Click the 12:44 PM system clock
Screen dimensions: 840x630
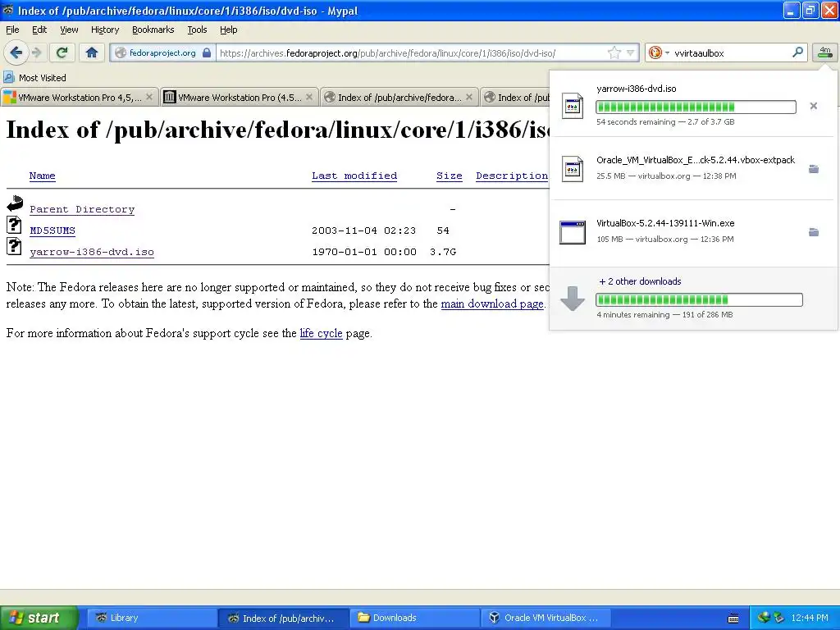pos(810,618)
